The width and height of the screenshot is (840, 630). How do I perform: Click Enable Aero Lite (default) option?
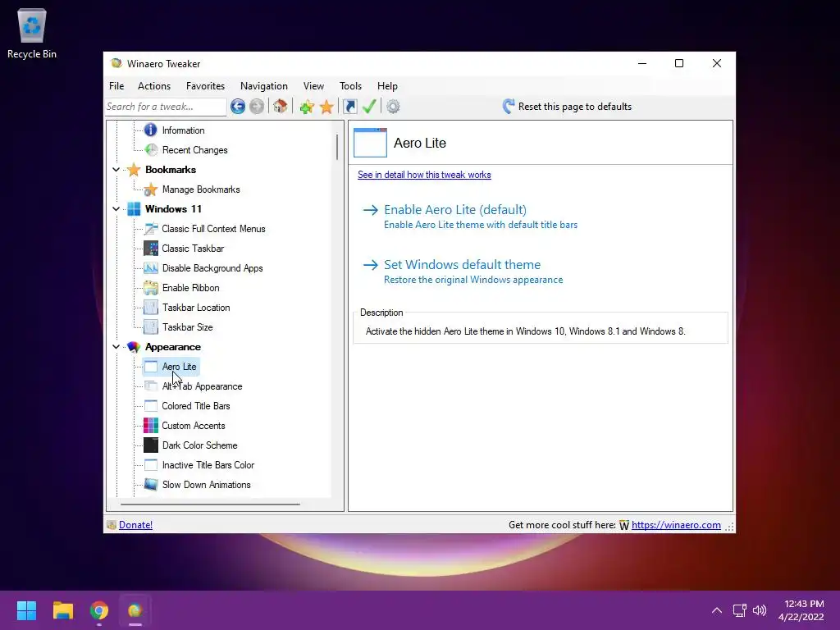tap(470, 217)
